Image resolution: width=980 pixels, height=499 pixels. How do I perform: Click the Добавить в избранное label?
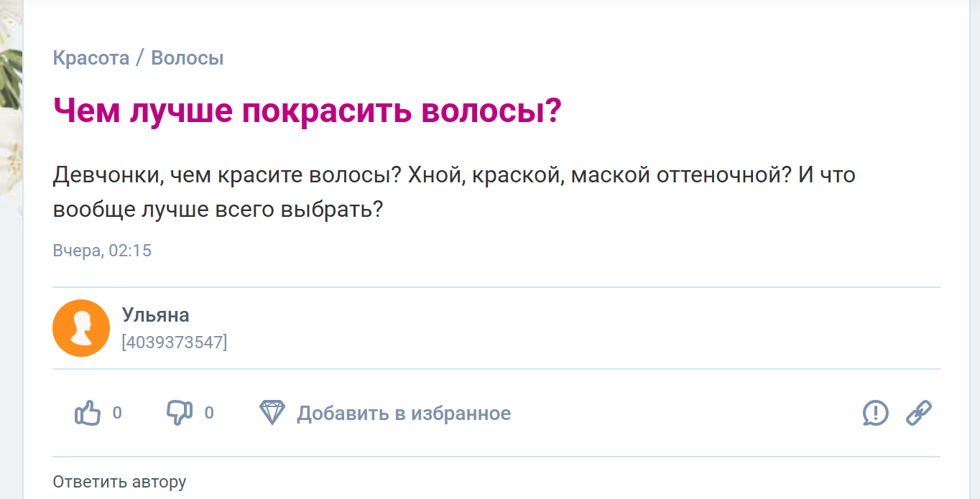(404, 414)
